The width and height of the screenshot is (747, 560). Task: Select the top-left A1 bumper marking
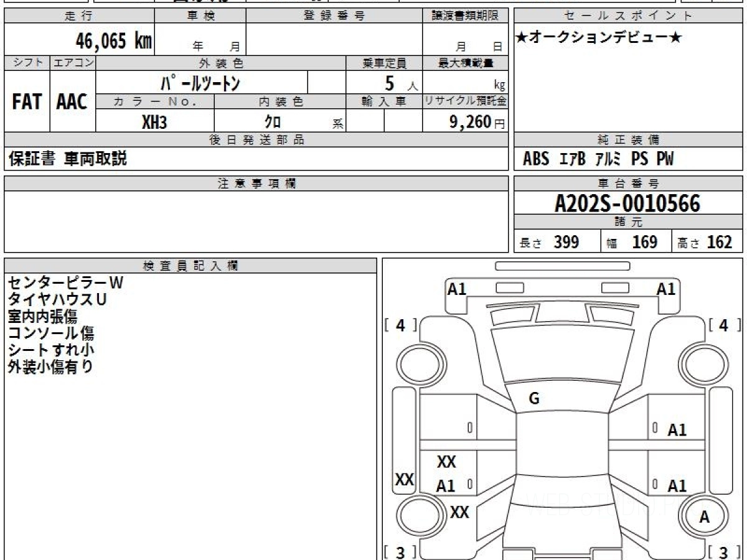click(457, 289)
